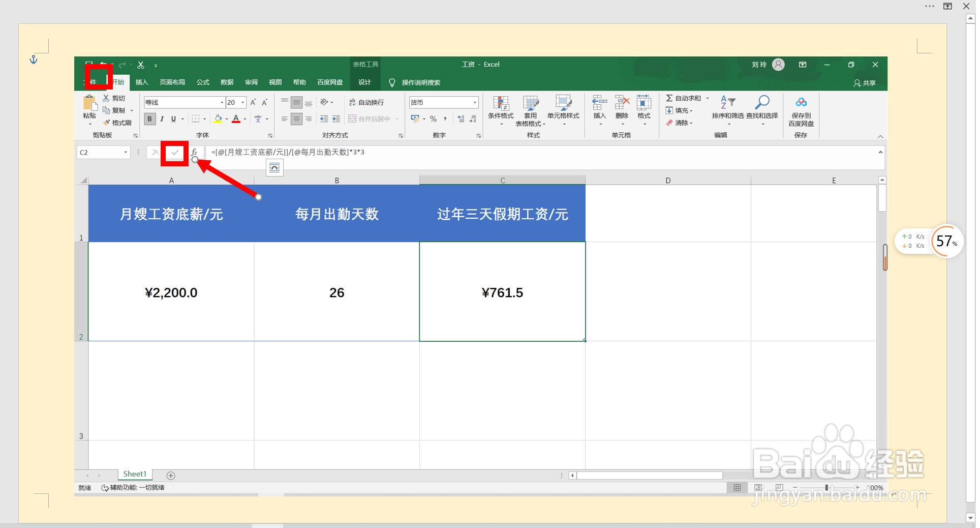Open the Name Box dropdown for C2
The width and height of the screenshot is (980, 528).
click(126, 153)
